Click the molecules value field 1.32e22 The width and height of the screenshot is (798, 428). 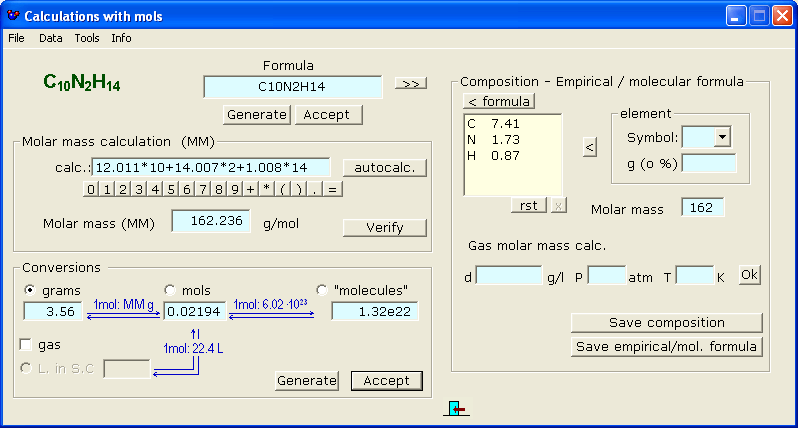pos(375,311)
